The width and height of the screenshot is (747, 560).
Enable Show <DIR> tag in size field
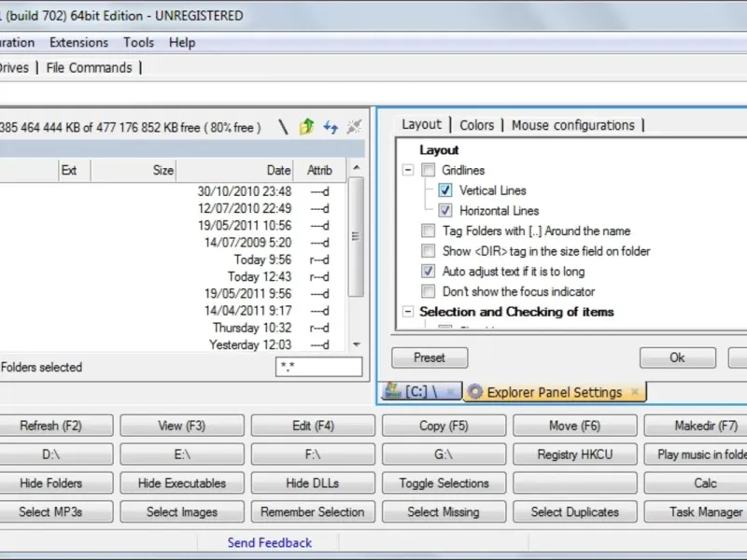point(429,251)
